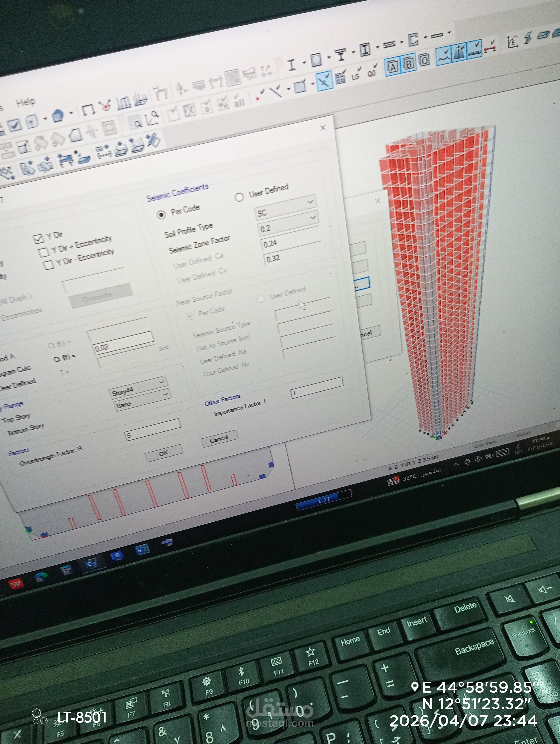Enable Y Dir - Eccentricity checkbox
560x744 pixels.
click(48, 265)
